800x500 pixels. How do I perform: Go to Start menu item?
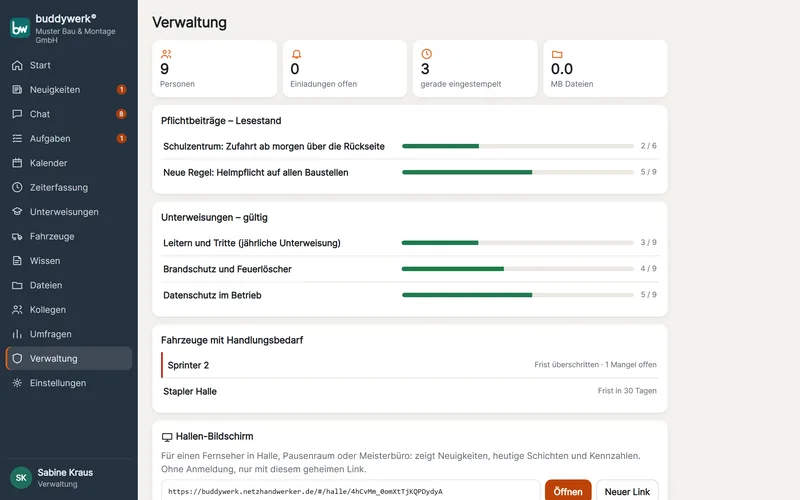point(69,65)
